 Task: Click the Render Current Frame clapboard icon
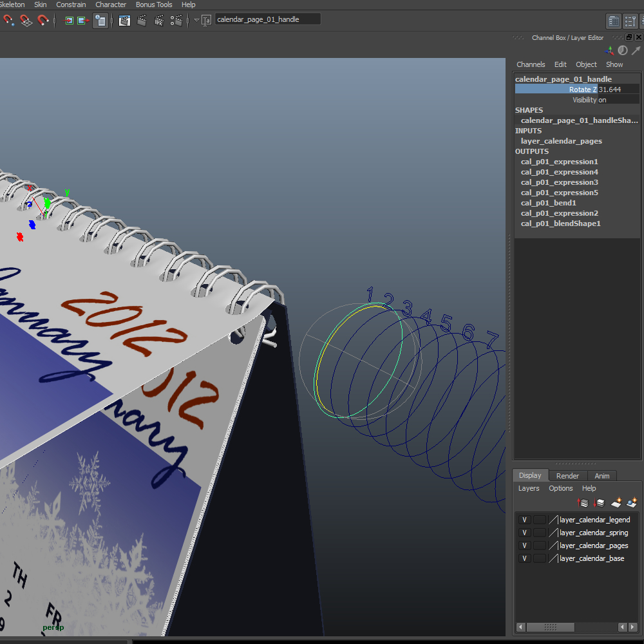pos(142,20)
